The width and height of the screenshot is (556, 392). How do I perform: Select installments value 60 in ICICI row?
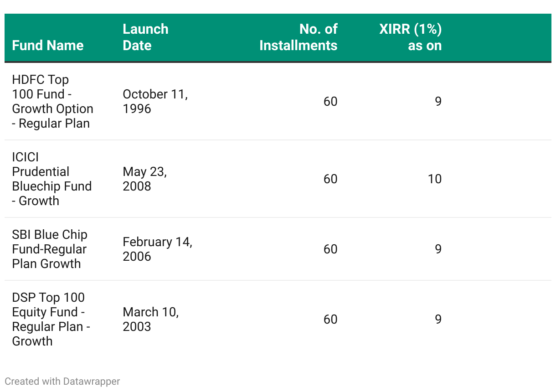tap(330, 179)
